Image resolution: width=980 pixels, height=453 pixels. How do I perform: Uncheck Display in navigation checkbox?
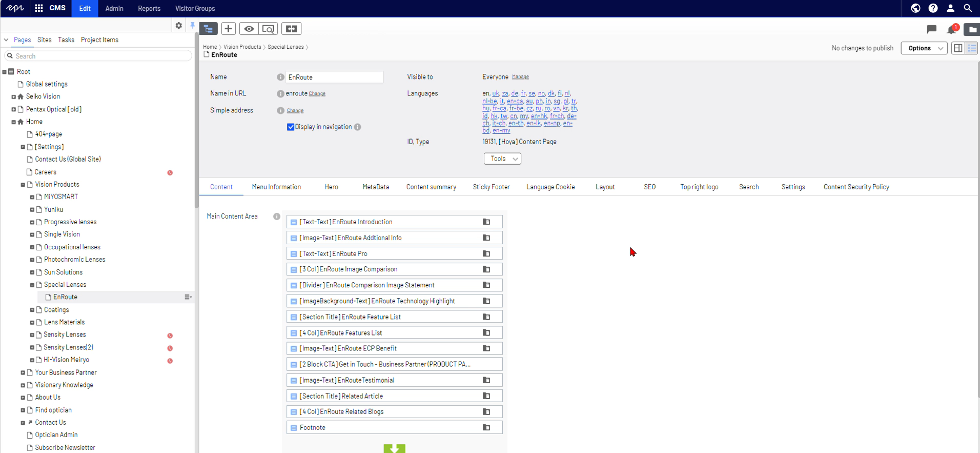point(291,127)
